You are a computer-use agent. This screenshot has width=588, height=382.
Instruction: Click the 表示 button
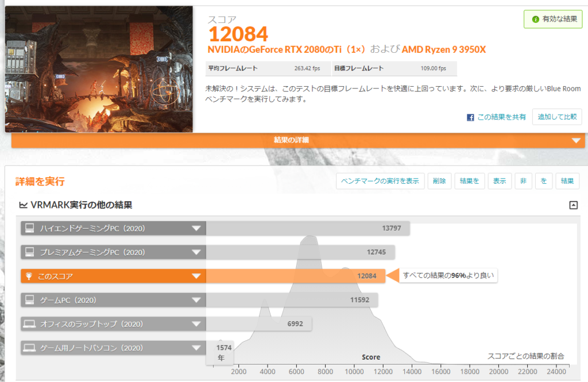coord(500,181)
